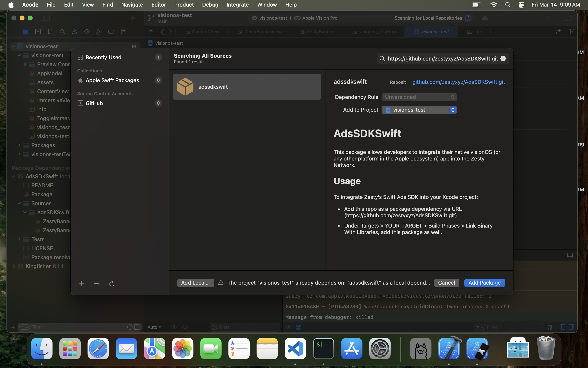
Task: Open the Debug navigator icon
Action: point(99,32)
